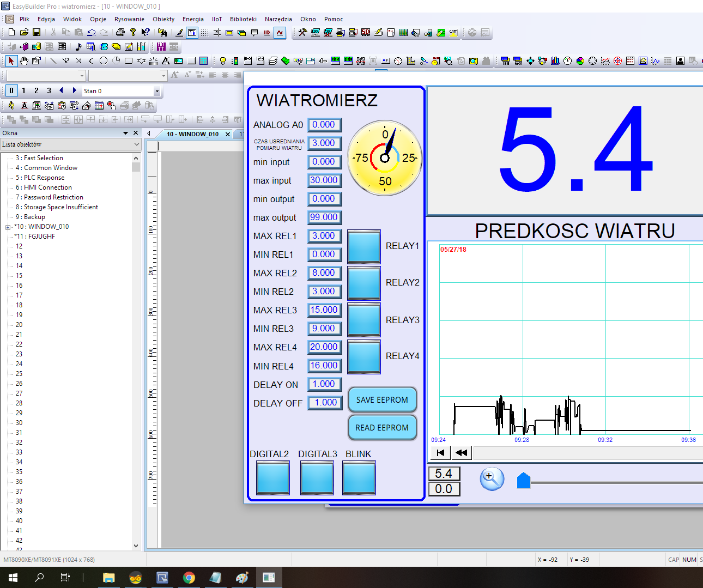Open the Plik menu
This screenshot has width=703, height=588.
point(25,19)
